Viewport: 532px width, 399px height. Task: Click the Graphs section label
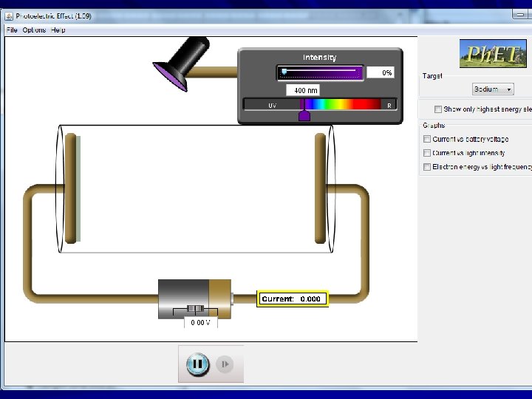434,126
